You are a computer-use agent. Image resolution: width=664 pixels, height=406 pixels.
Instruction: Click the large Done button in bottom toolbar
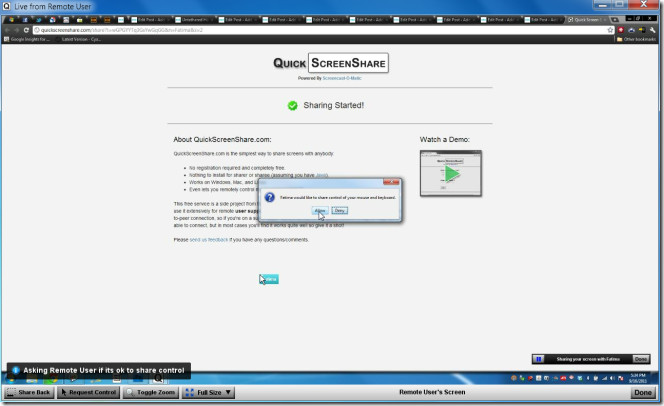point(643,392)
